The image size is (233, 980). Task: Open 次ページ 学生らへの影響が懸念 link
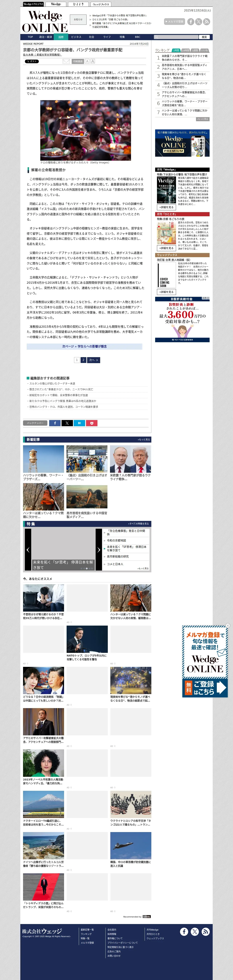(x=84, y=347)
